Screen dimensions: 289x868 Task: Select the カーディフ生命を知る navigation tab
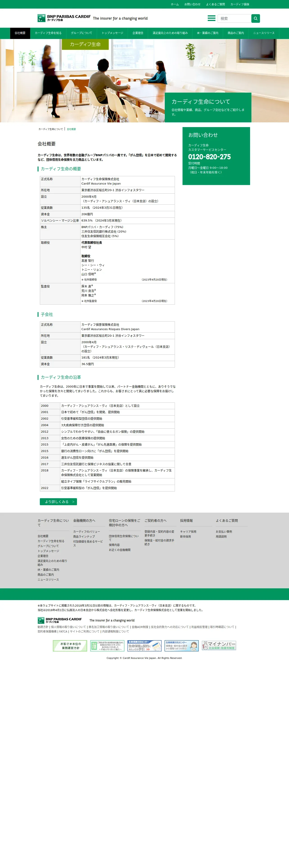(x=48, y=33)
